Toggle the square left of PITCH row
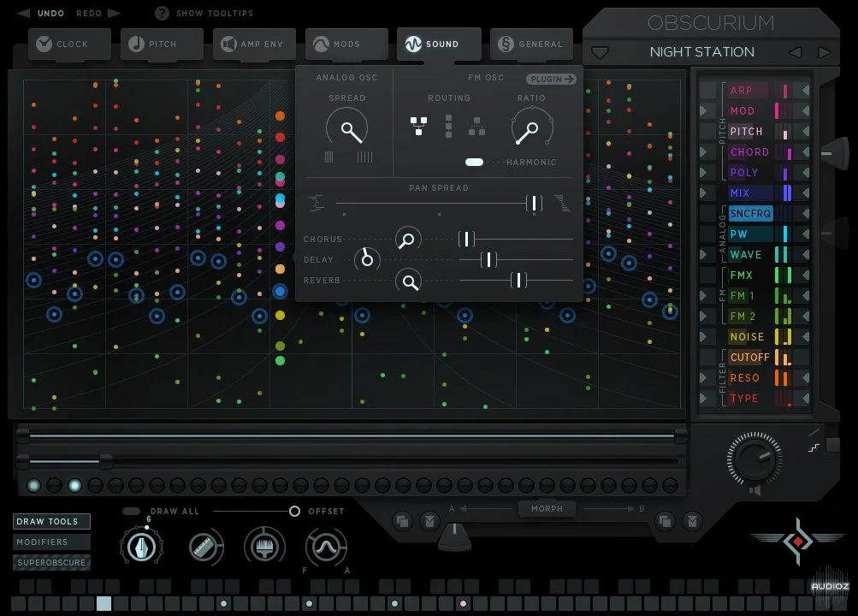The image size is (858, 616). 707,131
